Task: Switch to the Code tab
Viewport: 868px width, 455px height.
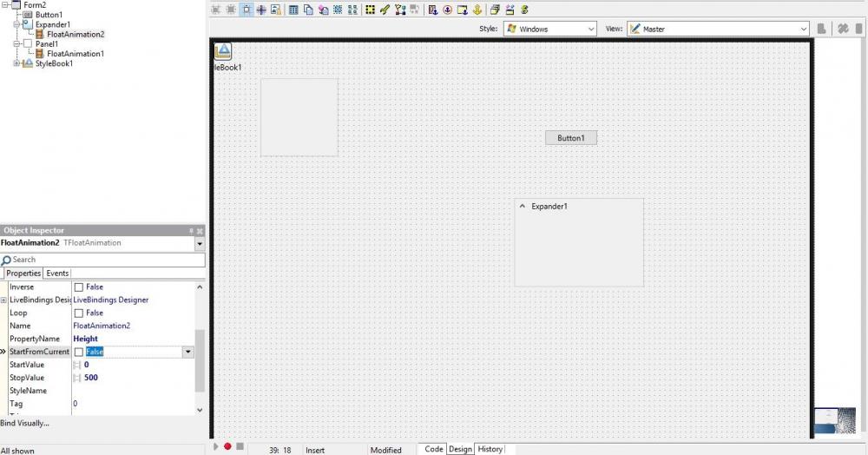Action: (433, 449)
